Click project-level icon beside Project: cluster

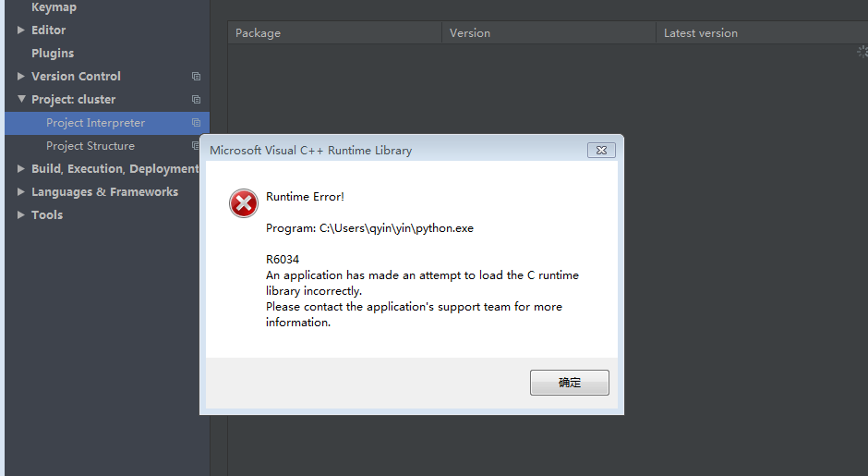point(196,100)
